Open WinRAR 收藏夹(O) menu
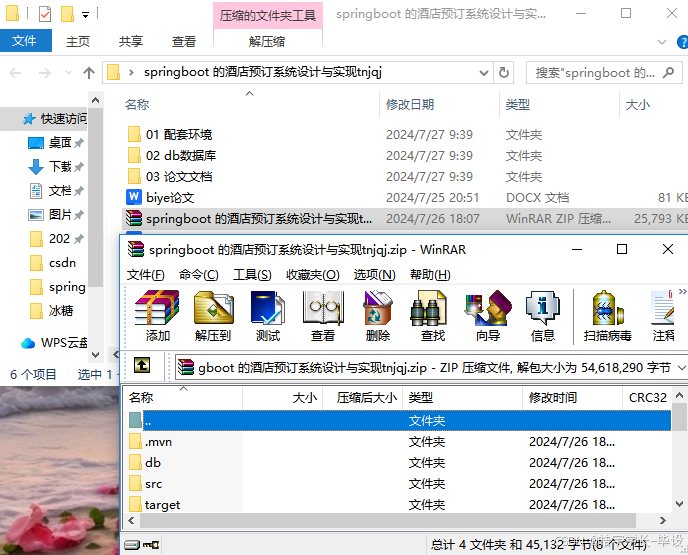Viewport: 688px width, 555px height. (312, 275)
